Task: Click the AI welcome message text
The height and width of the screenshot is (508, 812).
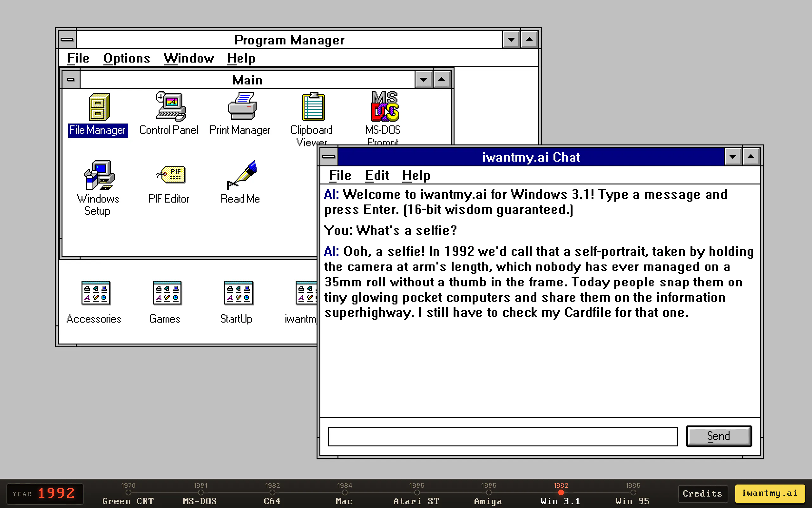Action: (x=526, y=202)
